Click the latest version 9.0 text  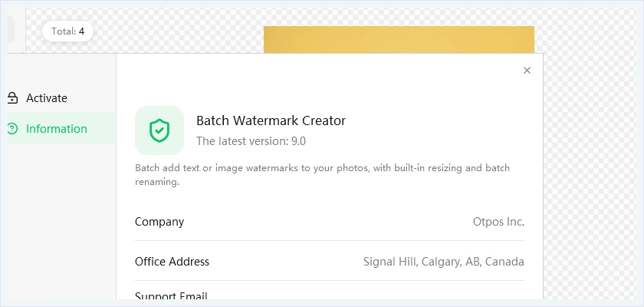tap(251, 141)
